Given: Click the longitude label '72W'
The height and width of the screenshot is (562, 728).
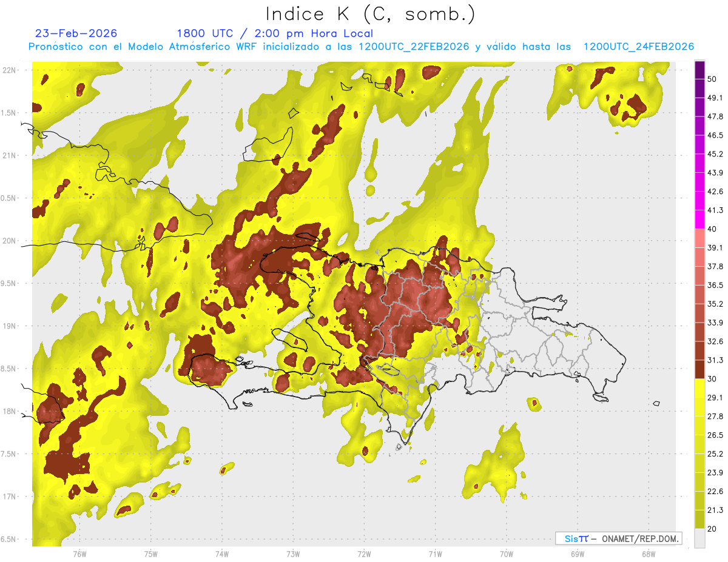Looking at the screenshot, I should (364, 554).
